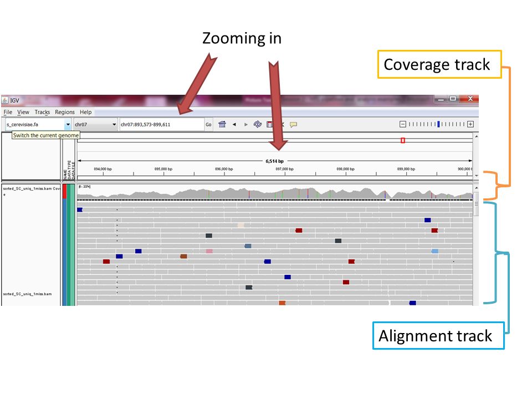
Task: Expand the chr07 chromosome dropdown
Action: (x=114, y=125)
